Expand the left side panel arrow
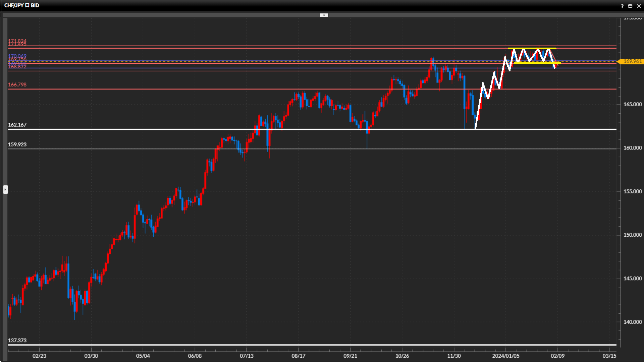 pos(5,190)
